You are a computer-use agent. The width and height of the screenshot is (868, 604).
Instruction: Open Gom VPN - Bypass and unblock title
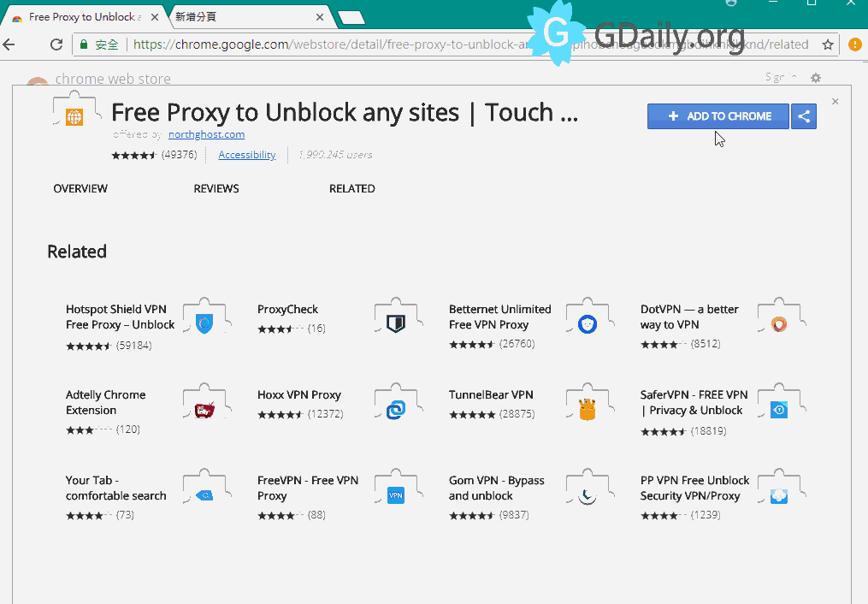(497, 489)
